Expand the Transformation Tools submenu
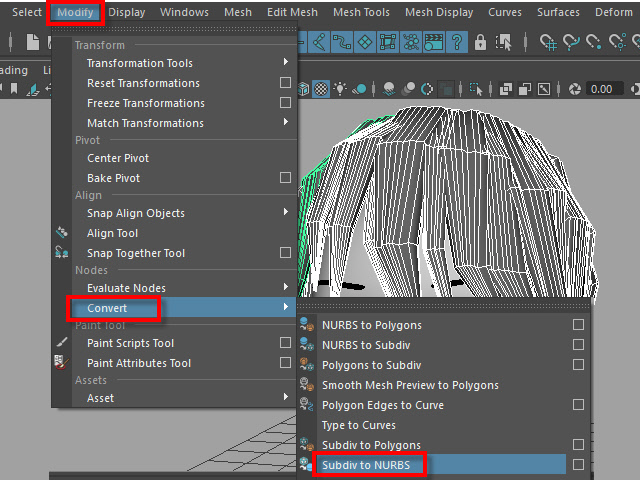 click(x=286, y=63)
